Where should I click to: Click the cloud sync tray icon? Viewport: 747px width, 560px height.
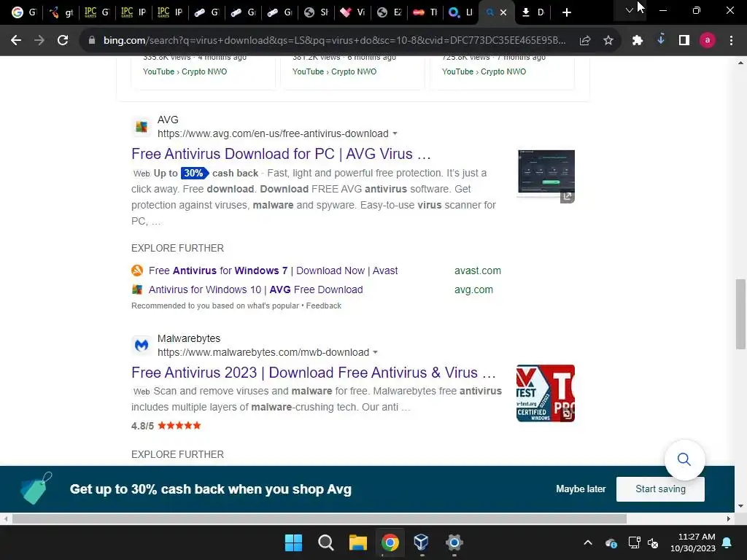(x=611, y=542)
